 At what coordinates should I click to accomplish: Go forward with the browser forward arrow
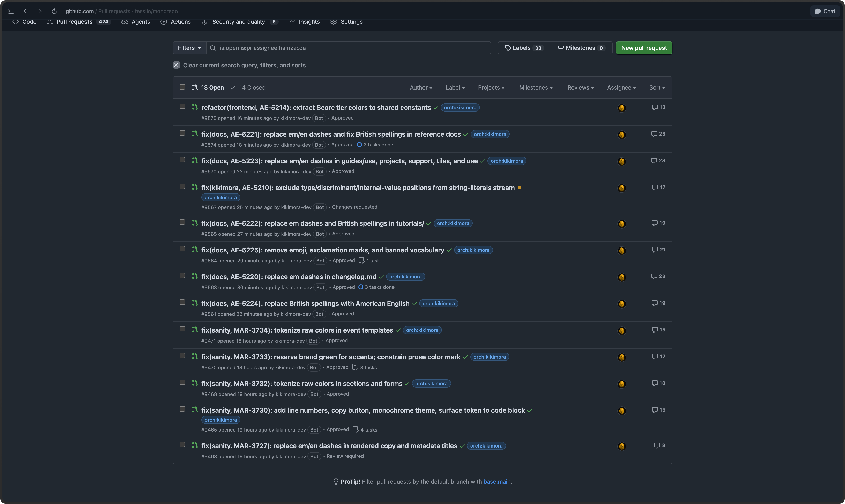40,11
